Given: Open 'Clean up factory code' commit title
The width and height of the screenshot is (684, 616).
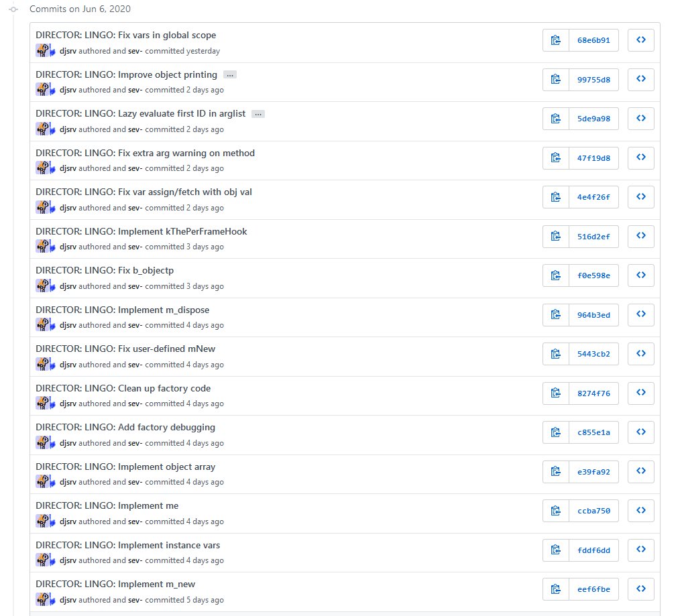Looking at the screenshot, I should pos(123,388).
